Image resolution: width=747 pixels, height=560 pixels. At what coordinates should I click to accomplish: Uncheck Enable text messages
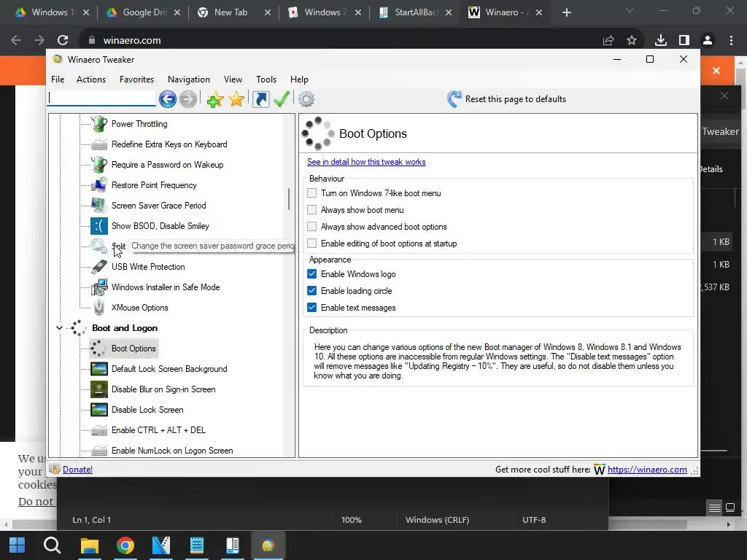click(312, 308)
